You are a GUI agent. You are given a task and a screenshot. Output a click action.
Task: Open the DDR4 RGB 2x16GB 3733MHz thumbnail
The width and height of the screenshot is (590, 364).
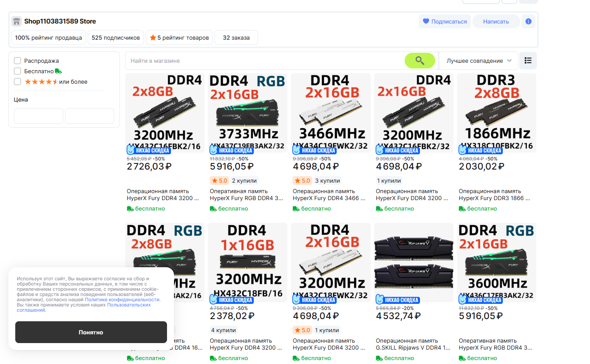click(x=248, y=113)
